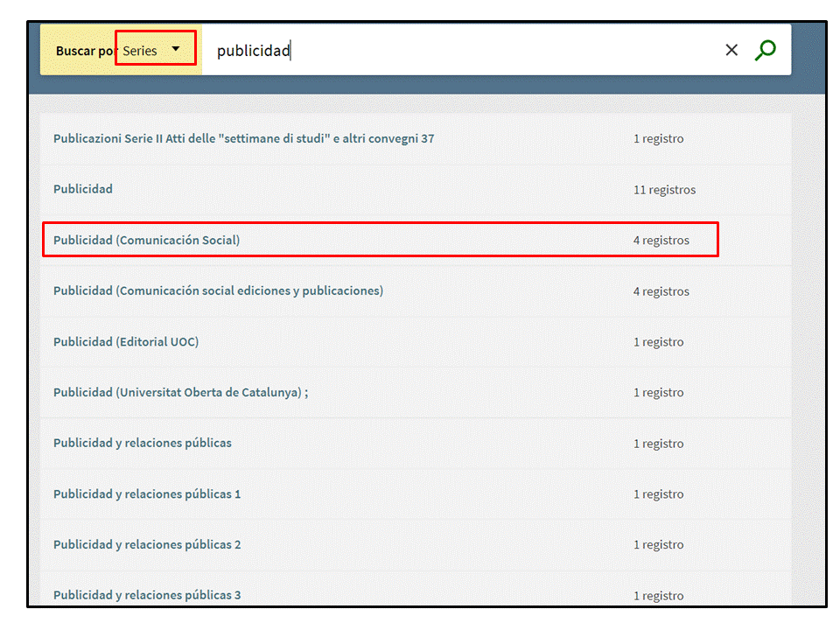The width and height of the screenshot is (840, 630).
Task: Click 4 registros beside Publicidad (Comunicación Social)
Action: (x=661, y=241)
